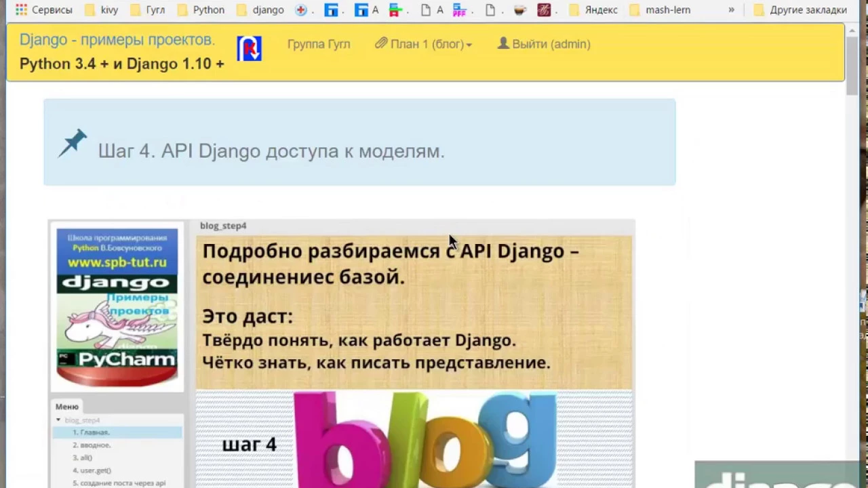
Task: Click the django PyCharm course thumbnail
Action: point(117,307)
